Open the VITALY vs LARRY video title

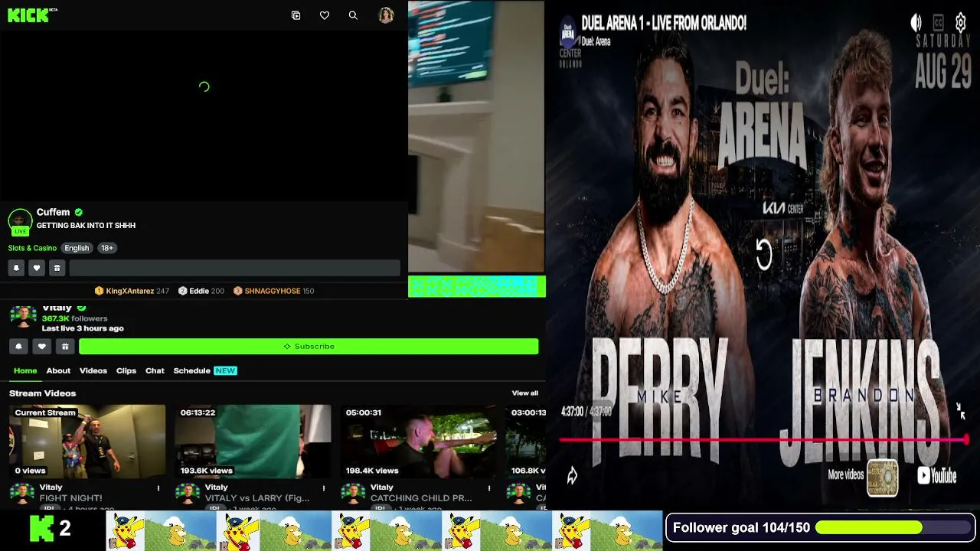[257, 498]
